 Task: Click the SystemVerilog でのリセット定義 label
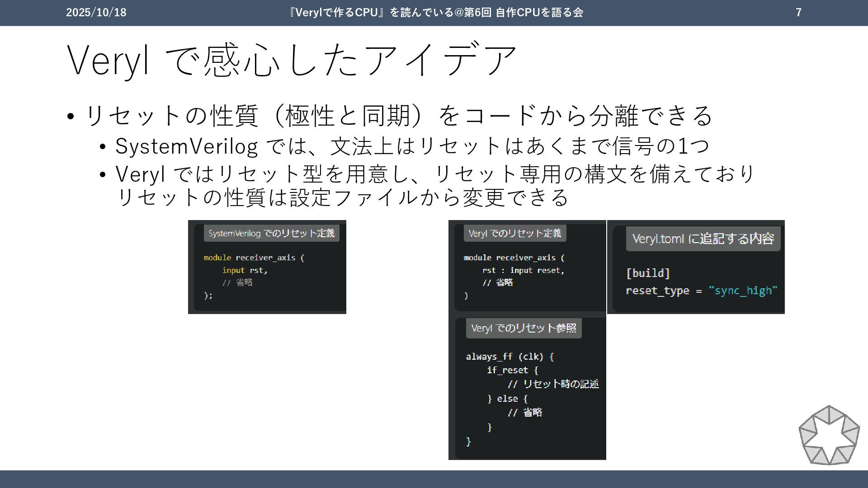271,233
